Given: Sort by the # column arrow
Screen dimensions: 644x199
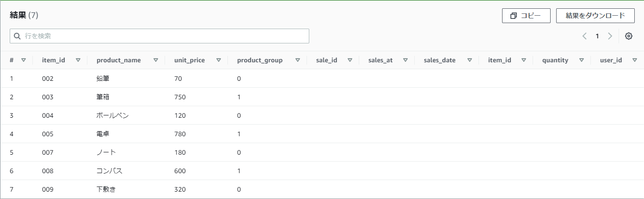Looking at the screenshot, I should tap(24, 60).
